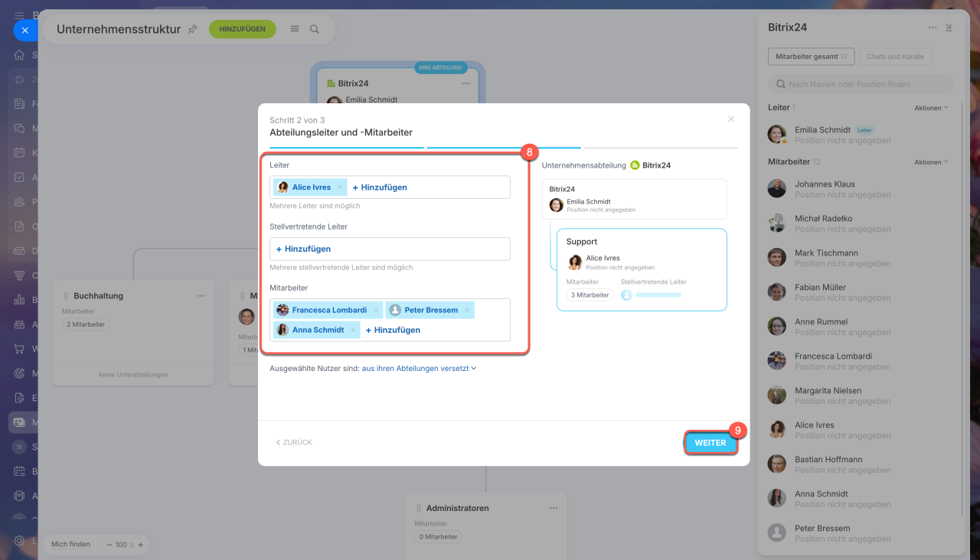Click the green HINZUFÜGEN button
The height and width of the screenshot is (560, 980).
pyautogui.click(x=242, y=29)
